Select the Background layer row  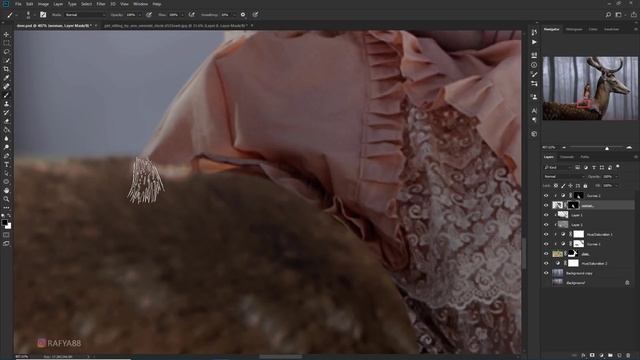(x=589, y=282)
